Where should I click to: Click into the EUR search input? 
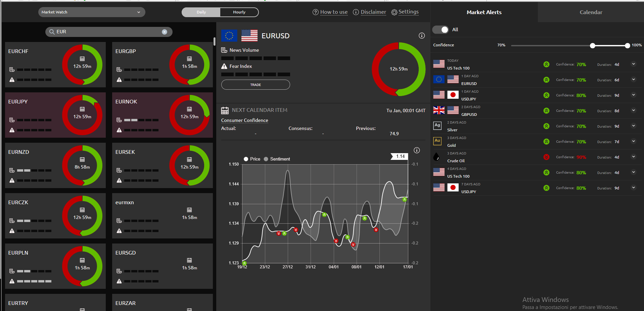click(x=109, y=32)
